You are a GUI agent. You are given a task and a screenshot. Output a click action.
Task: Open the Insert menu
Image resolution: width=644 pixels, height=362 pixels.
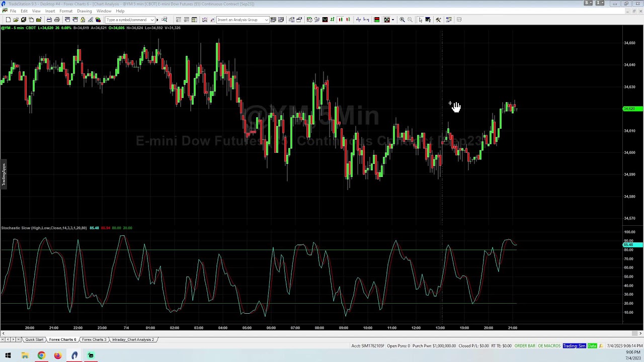(x=50, y=11)
